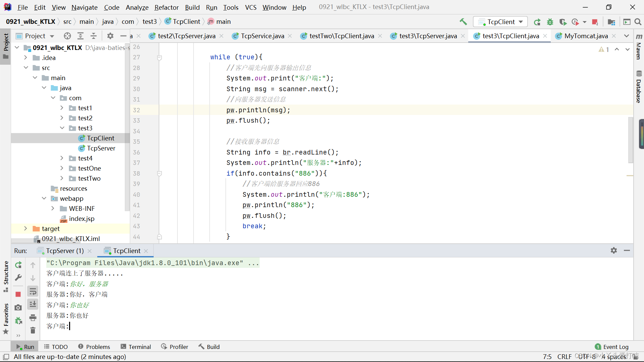Toggle the Structure tool window tab

tap(6, 276)
